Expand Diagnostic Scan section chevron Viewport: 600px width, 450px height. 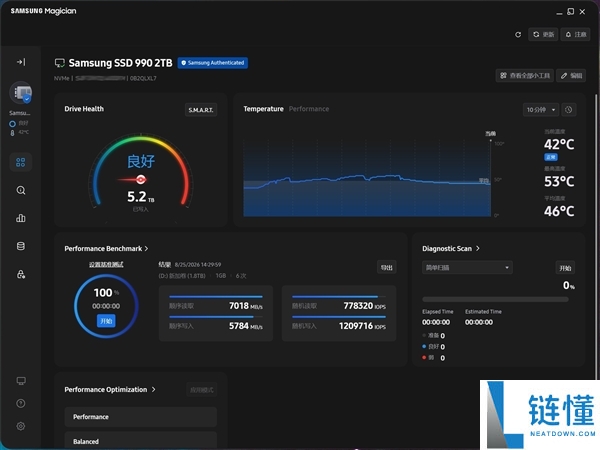tap(478, 249)
